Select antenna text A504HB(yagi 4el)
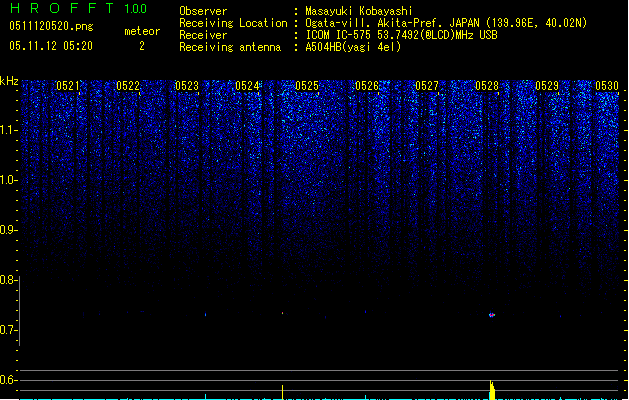 pyautogui.click(x=353, y=47)
